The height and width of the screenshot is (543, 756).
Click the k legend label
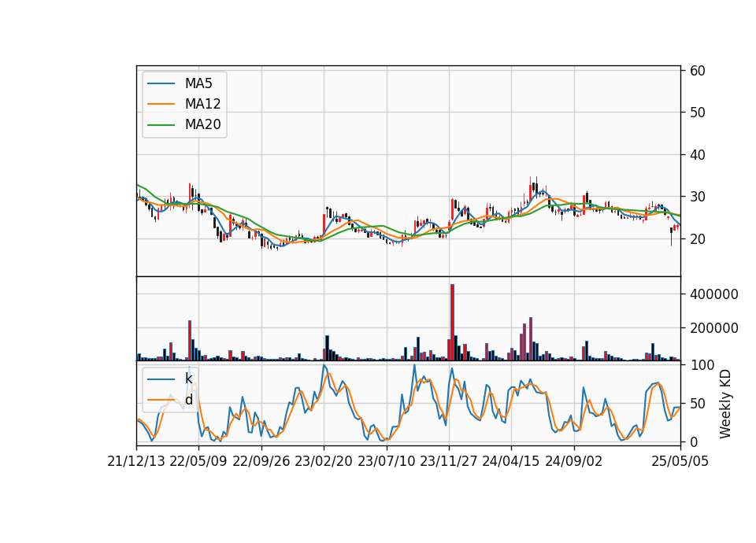pos(188,379)
